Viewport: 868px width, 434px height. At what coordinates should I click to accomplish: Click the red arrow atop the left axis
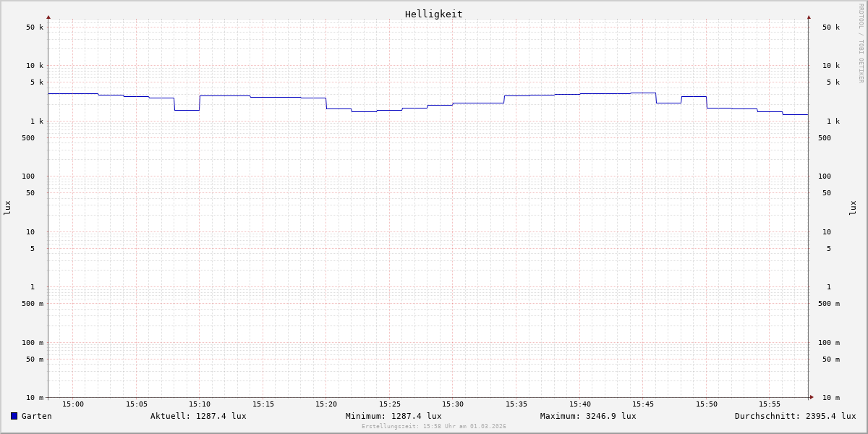pos(48,17)
